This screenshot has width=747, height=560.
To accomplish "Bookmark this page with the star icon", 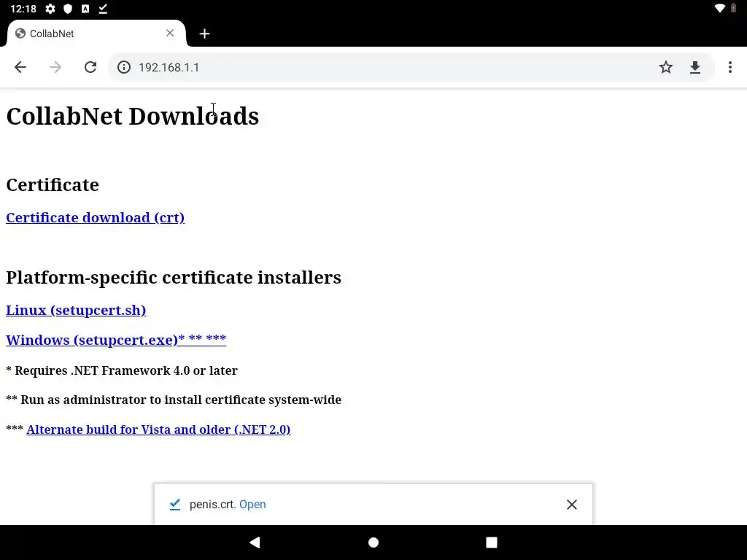I will [x=665, y=67].
